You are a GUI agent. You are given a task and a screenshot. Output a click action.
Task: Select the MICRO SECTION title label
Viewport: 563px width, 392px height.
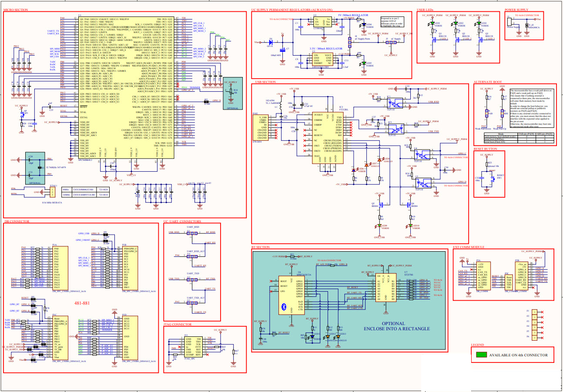(16, 9)
